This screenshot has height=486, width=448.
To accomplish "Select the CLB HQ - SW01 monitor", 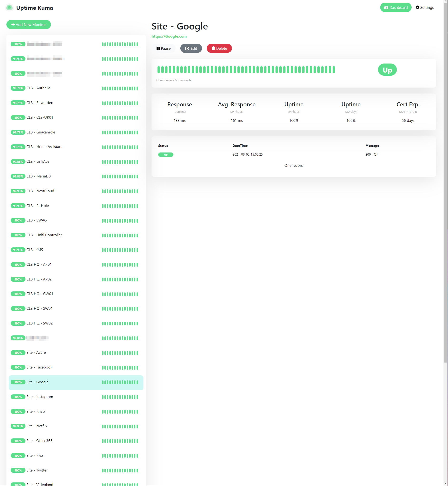I will click(76, 309).
